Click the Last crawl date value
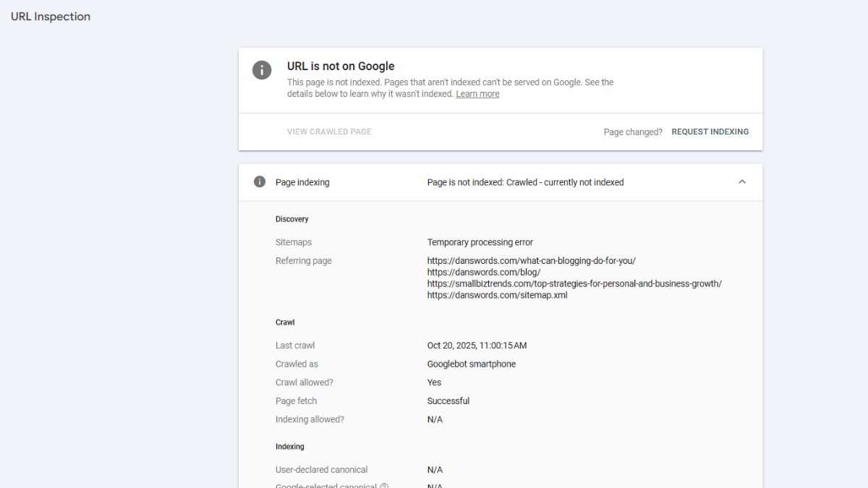Screen dimensions: 868x488 pyautogui.click(x=477, y=346)
